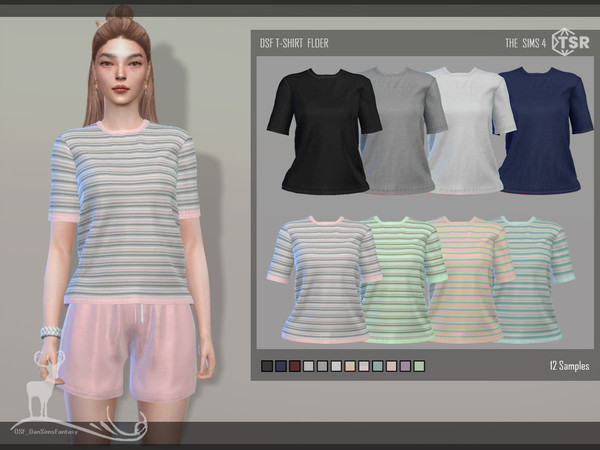Choose the medium gray color swatch
This screenshot has width=600, height=450.
(322, 366)
